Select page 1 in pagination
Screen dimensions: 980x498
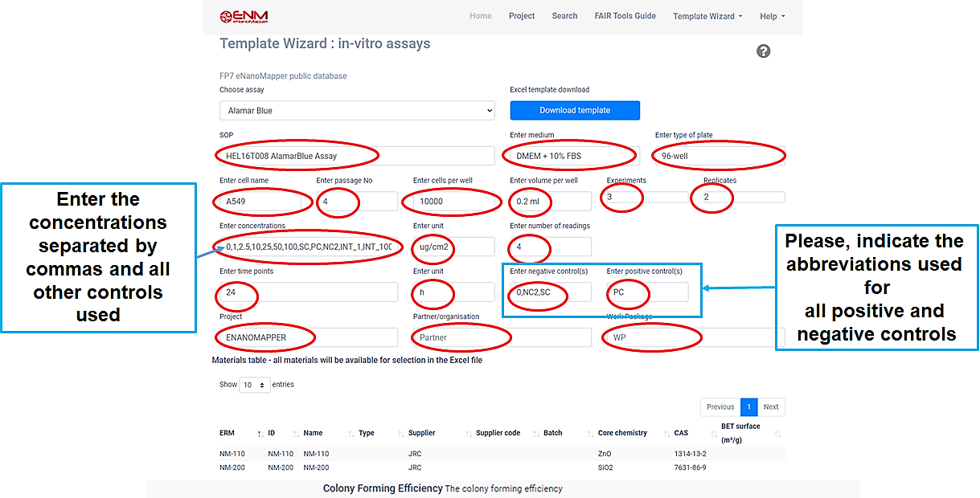coord(748,407)
